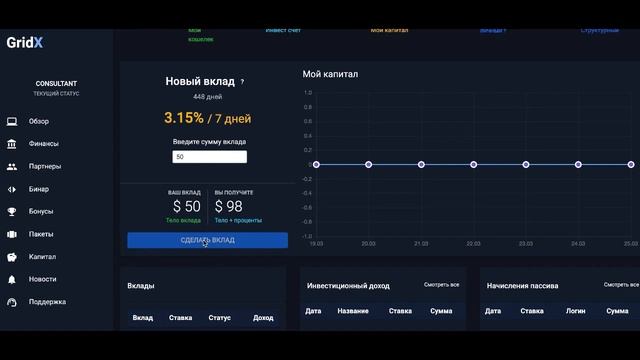This screenshot has height=360, width=640.
Task: Click the CONSULTANT status label
Action: (56, 84)
